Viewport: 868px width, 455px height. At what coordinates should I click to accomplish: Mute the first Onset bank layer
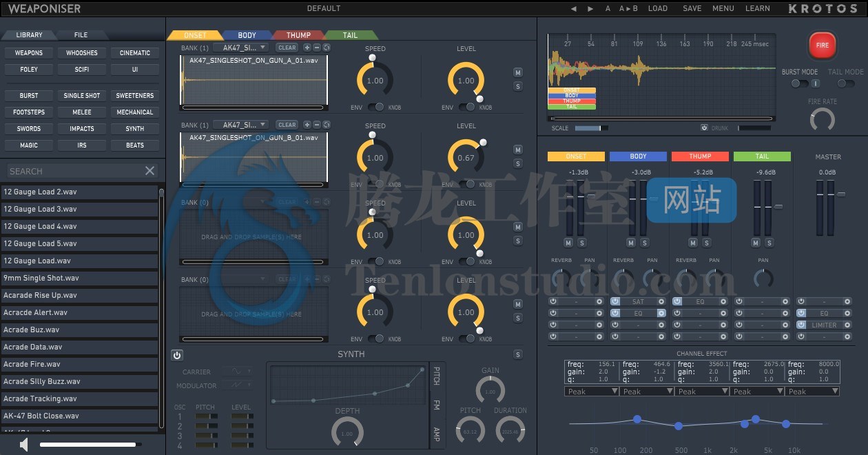518,72
